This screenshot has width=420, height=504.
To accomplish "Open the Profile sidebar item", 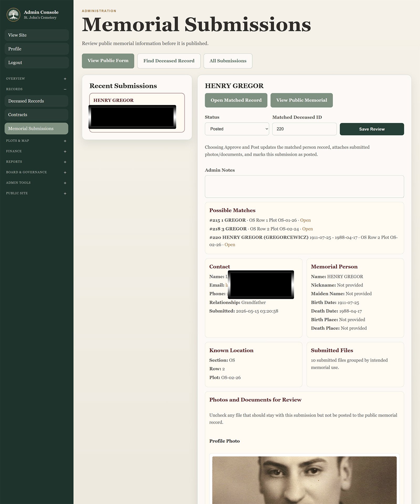I will coord(36,49).
